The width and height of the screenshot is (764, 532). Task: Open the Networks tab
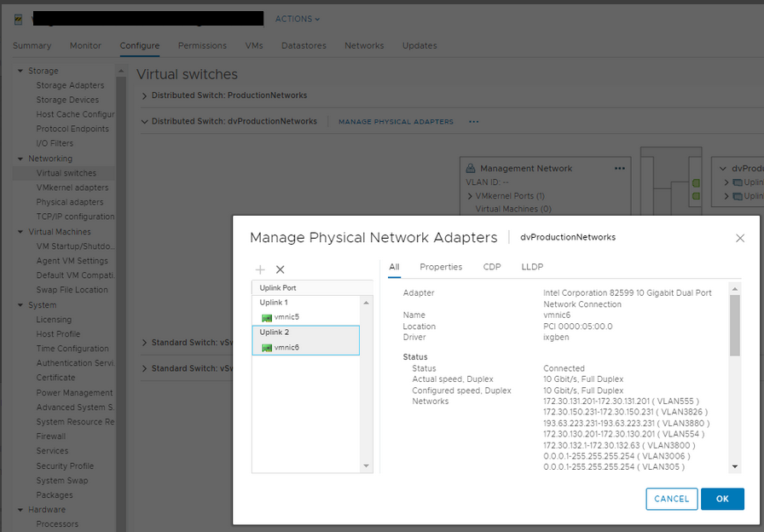coord(364,46)
